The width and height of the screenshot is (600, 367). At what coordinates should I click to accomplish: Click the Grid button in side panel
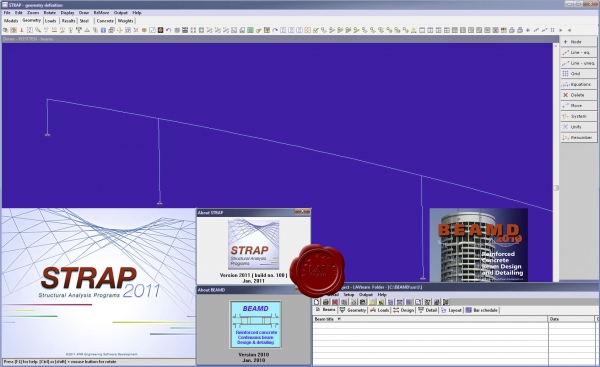(x=579, y=73)
